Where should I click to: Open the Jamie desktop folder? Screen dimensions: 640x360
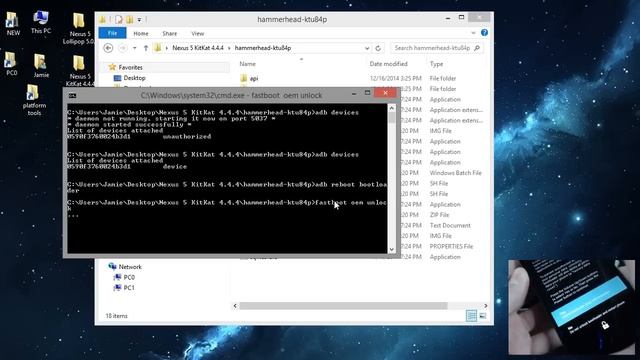(41, 65)
